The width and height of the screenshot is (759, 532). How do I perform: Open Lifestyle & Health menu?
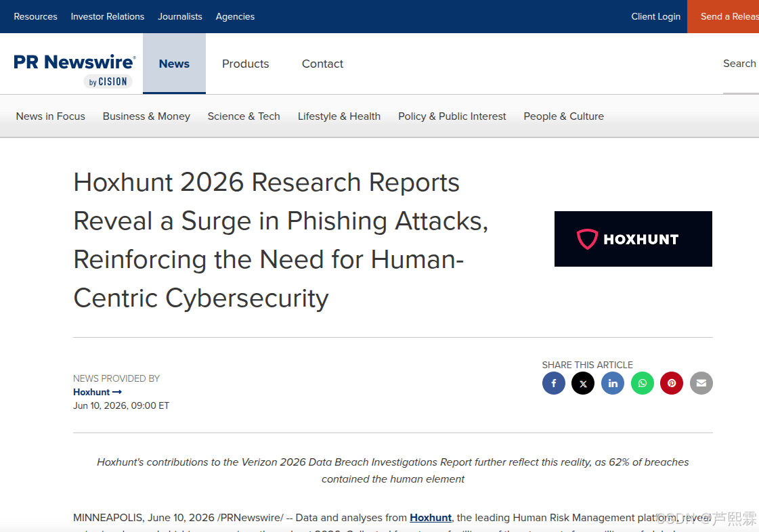(339, 116)
